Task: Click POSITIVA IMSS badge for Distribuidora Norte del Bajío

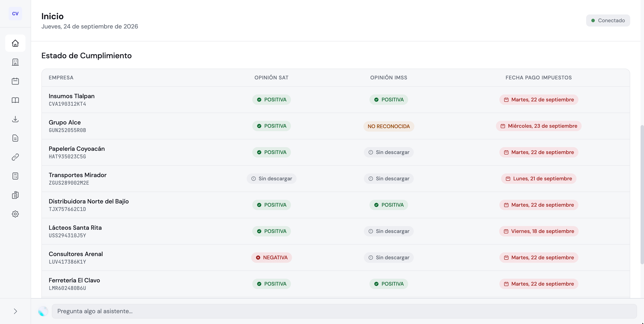Action: (389, 205)
